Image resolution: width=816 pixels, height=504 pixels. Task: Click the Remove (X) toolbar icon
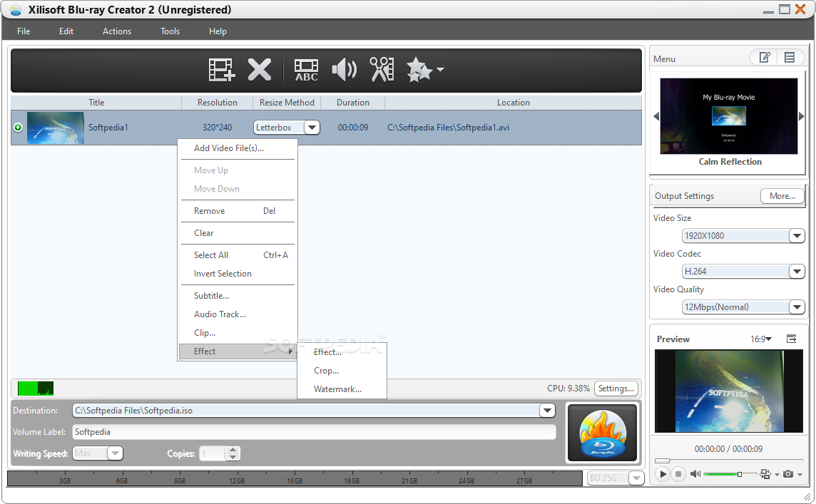(x=259, y=70)
